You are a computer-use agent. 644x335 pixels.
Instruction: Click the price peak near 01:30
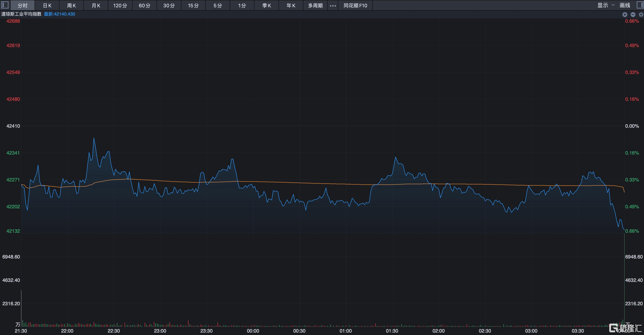396,157
